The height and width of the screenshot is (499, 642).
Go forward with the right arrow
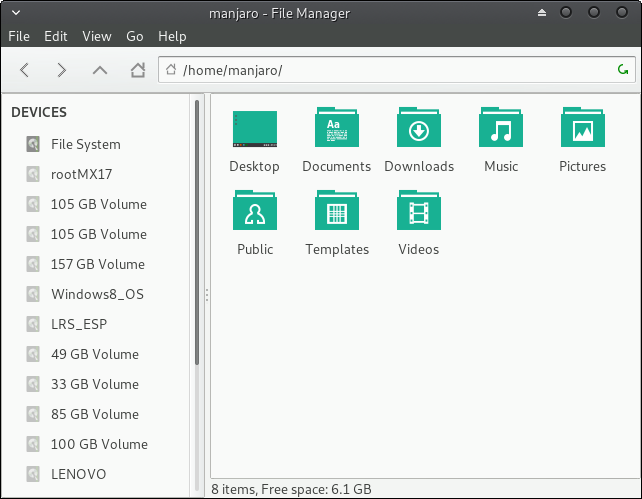[62, 70]
